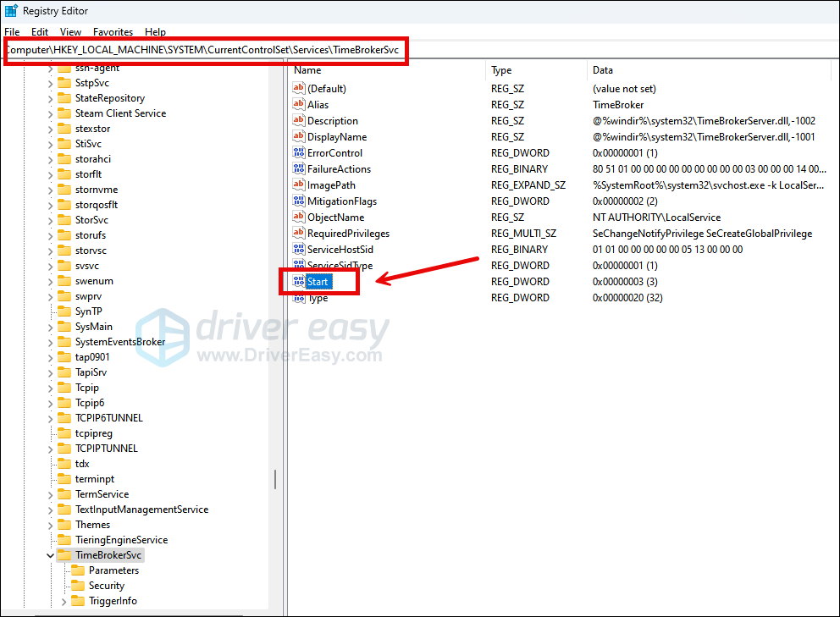The image size is (840, 617).
Task: Expand the Tcpip key chevron
Action: (x=50, y=388)
